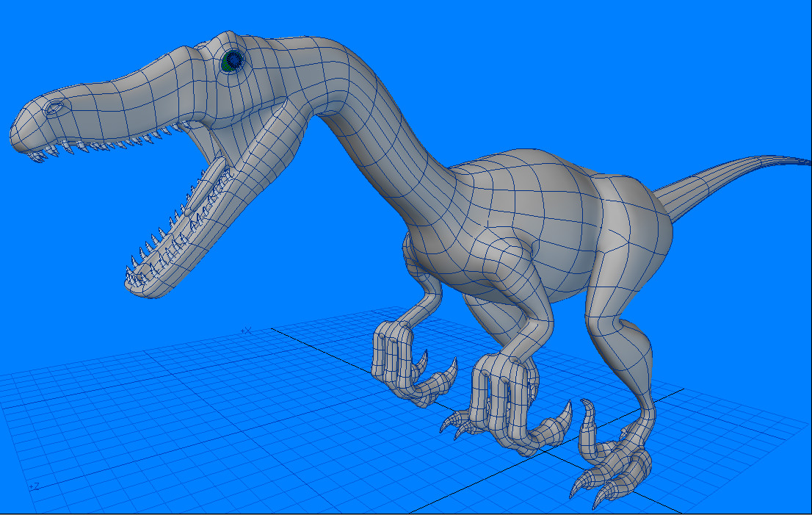
Task: Select the dinosaur's green eye object
Action: [x=233, y=61]
